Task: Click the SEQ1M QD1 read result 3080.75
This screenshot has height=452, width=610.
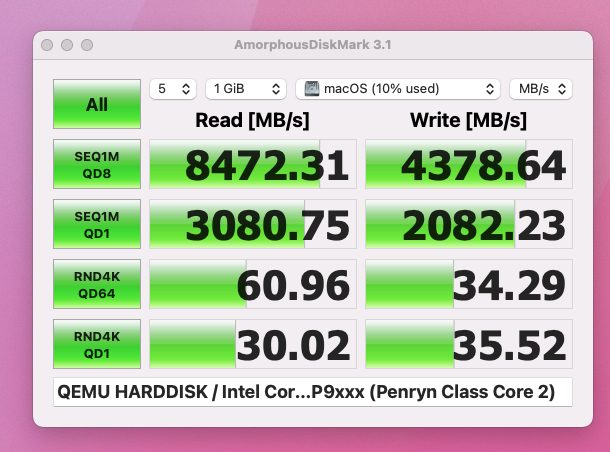Action: pyautogui.click(x=253, y=224)
